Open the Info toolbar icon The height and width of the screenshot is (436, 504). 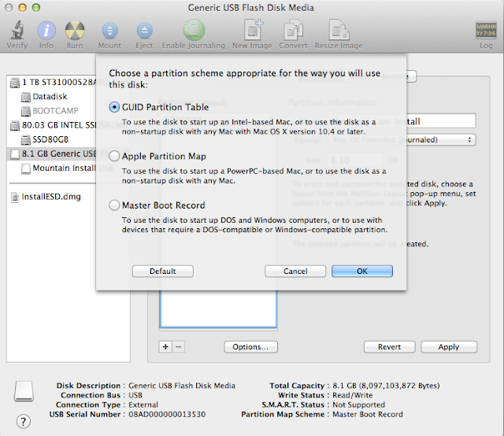tap(46, 30)
